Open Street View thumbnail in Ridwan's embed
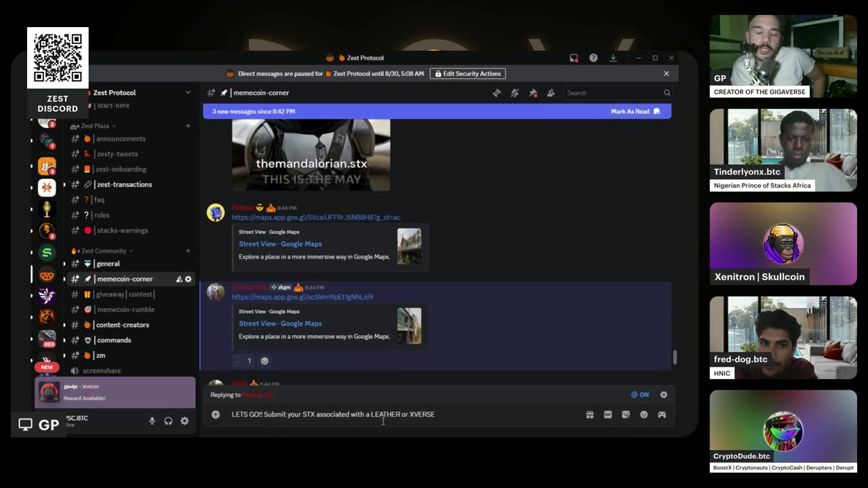 point(409,246)
